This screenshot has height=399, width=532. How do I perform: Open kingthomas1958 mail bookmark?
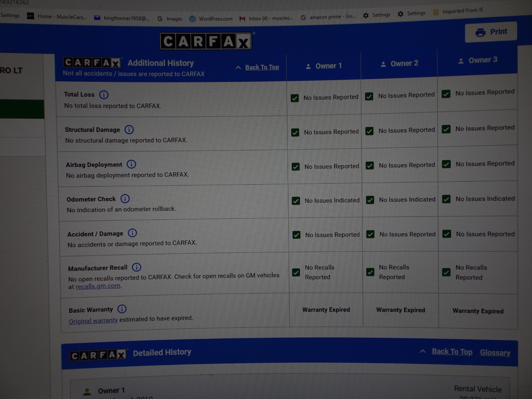point(122,18)
